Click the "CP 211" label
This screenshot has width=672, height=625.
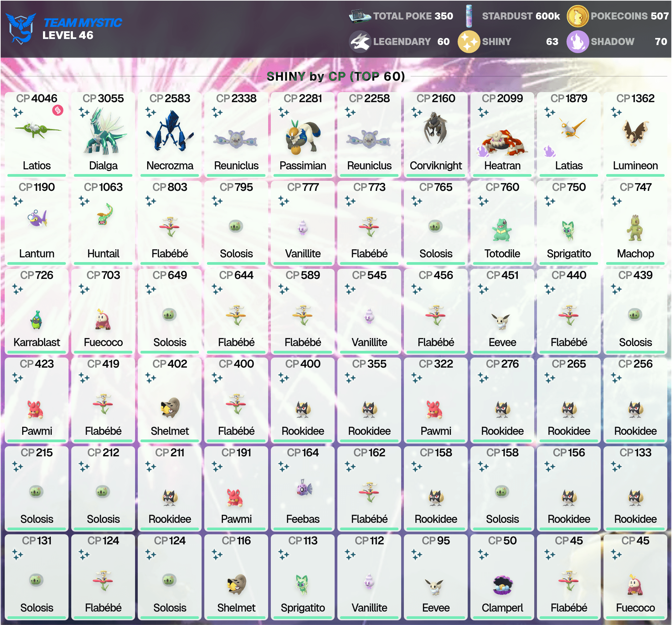tap(170, 452)
